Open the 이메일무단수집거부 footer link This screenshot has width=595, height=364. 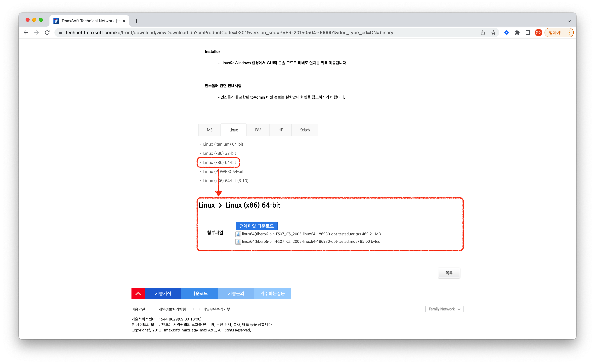click(215, 309)
